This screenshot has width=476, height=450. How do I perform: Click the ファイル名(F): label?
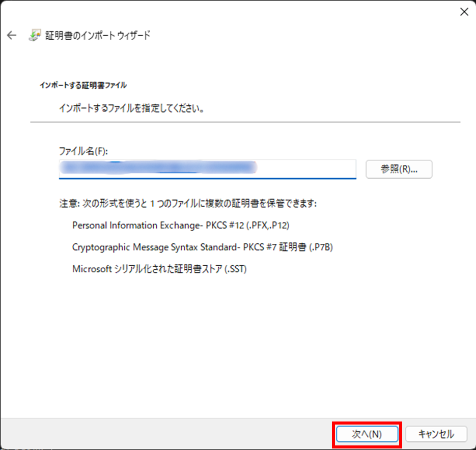(x=84, y=151)
